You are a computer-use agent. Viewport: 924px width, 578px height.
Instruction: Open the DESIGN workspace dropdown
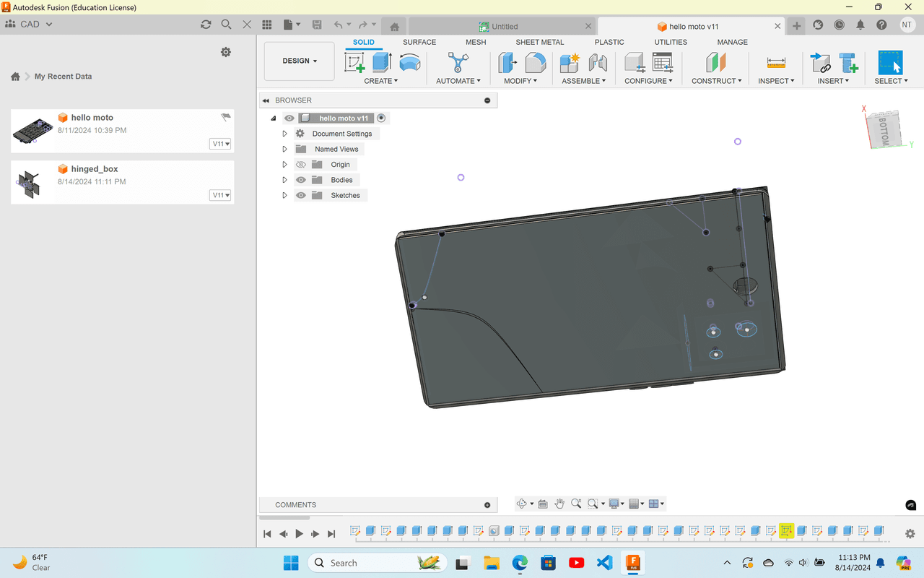(x=299, y=61)
